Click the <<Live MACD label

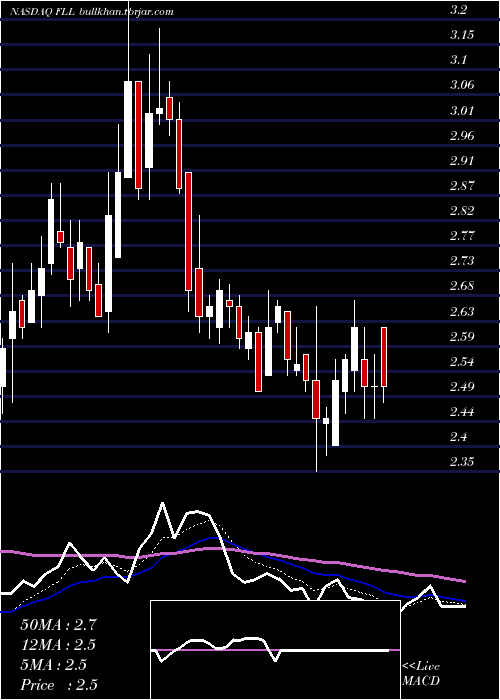(421, 673)
